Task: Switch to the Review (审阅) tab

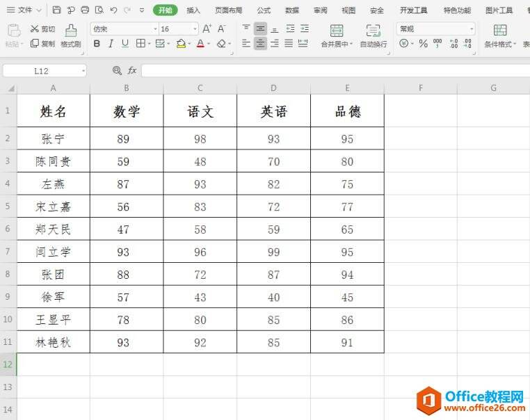Action: (x=321, y=10)
